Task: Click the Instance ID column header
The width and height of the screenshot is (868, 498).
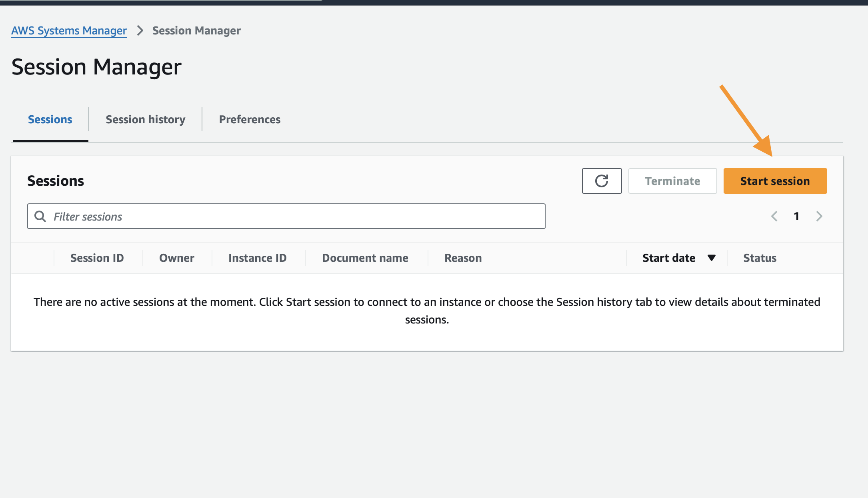Action: pyautogui.click(x=257, y=258)
